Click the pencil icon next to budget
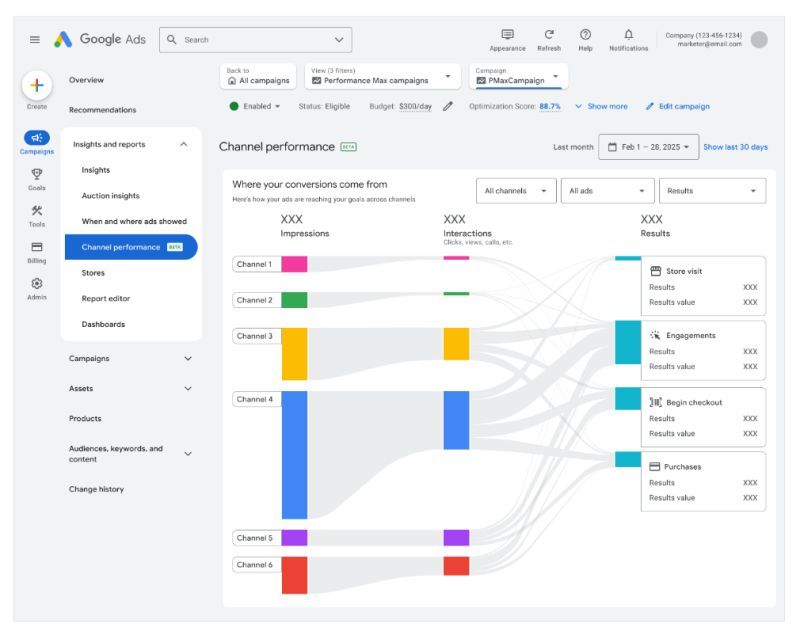This screenshot has height=635, width=800. point(447,106)
